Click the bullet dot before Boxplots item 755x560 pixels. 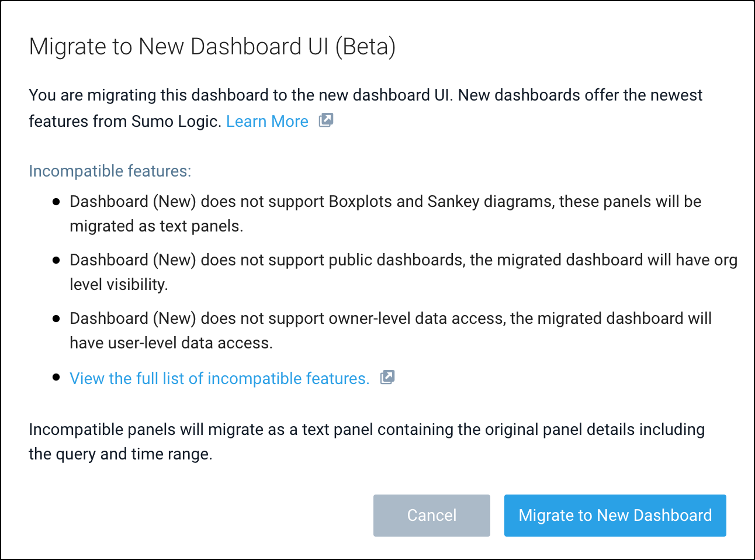[x=56, y=202]
